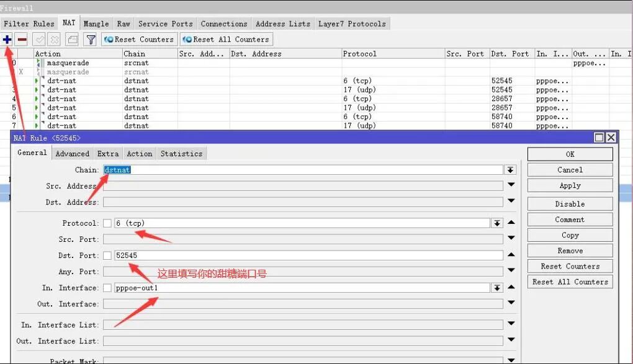Select the copy rule toolbar icon
This screenshot has width=633, height=364.
(x=71, y=39)
